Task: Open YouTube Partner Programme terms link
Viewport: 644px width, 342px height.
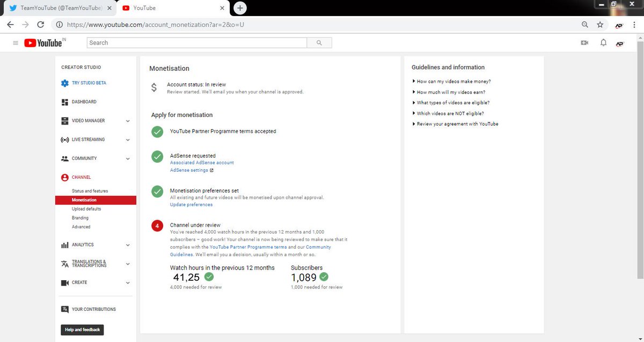Action: point(248,247)
